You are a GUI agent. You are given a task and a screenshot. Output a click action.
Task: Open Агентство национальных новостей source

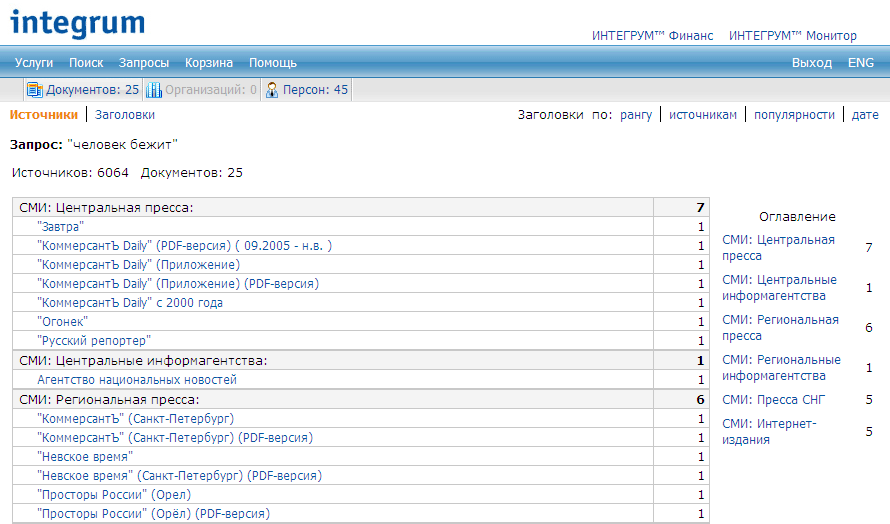(x=137, y=380)
